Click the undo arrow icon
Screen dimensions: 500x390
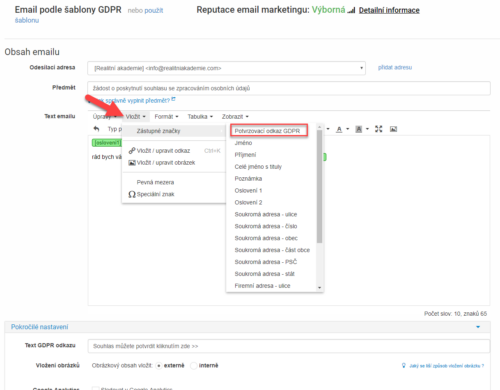[96, 129]
